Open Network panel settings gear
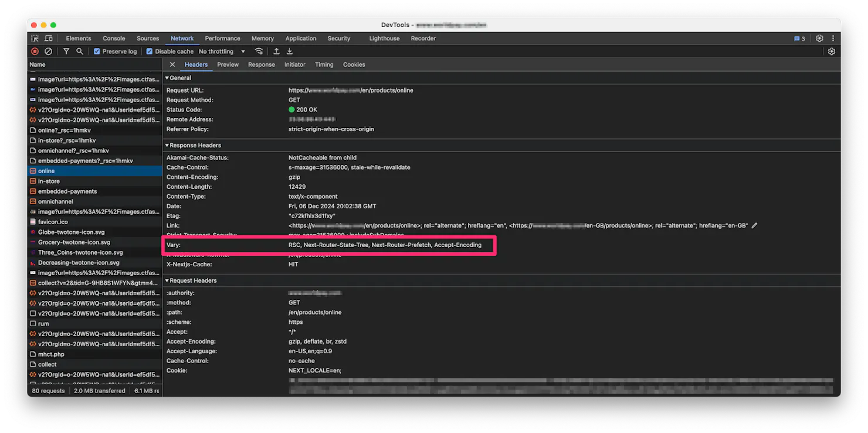868x433 pixels. click(832, 52)
